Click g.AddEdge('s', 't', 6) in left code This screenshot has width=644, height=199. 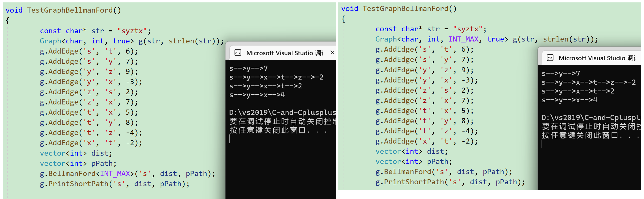click(x=89, y=51)
